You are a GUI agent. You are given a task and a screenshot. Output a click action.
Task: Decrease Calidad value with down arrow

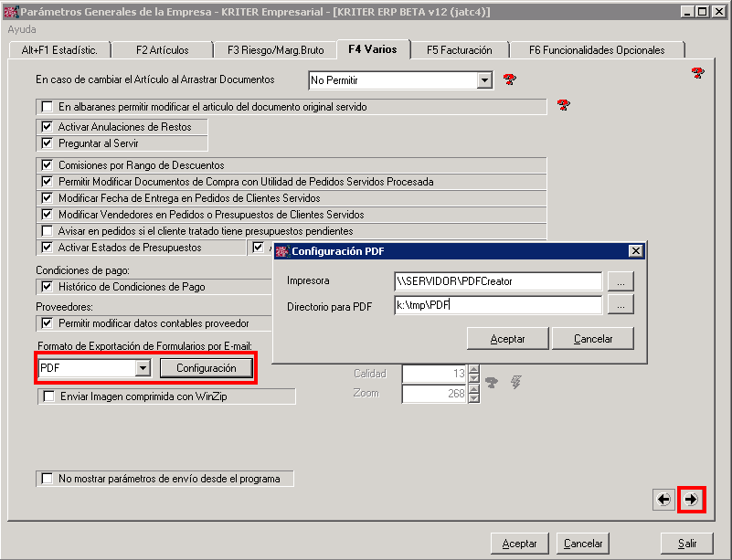(x=474, y=377)
